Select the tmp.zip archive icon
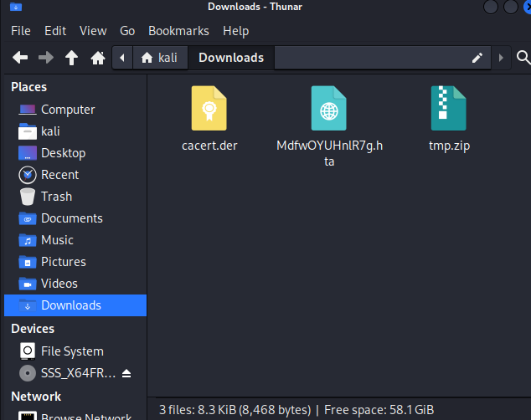531x420 pixels. [449, 108]
